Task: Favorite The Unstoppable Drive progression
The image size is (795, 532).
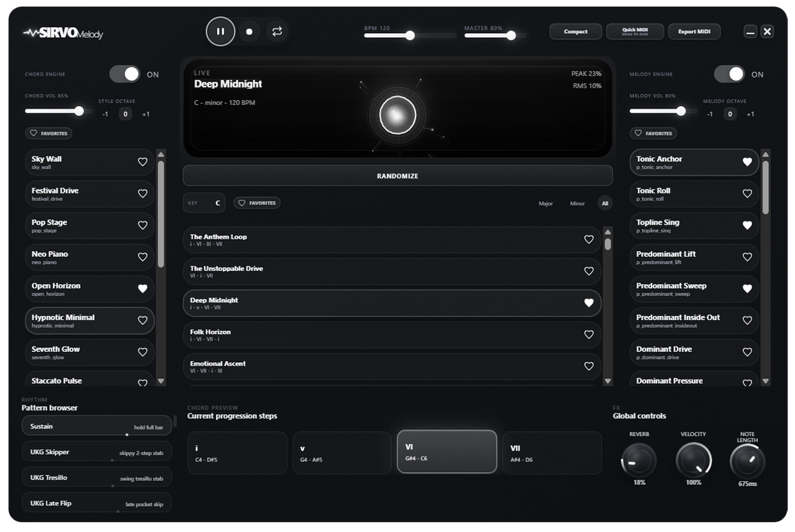Action: pyautogui.click(x=588, y=271)
